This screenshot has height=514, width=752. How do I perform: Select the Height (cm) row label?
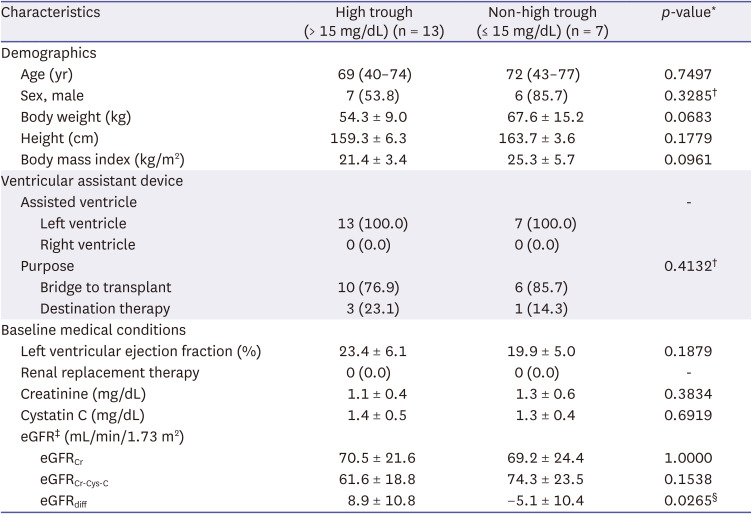[x=60, y=138]
